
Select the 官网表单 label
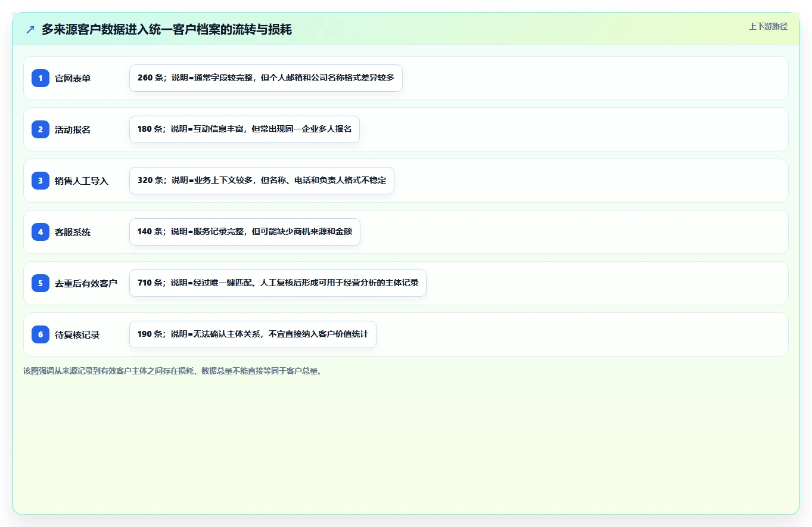(73, 78)
